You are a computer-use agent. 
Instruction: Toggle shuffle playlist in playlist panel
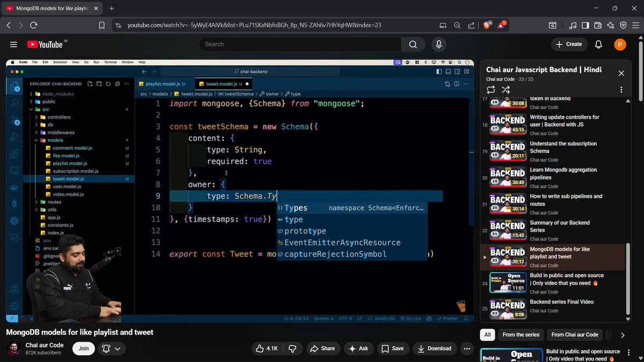[x=506, y=90]
